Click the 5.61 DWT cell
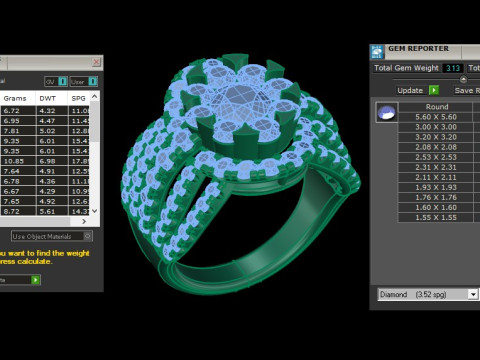 point(52,211)
